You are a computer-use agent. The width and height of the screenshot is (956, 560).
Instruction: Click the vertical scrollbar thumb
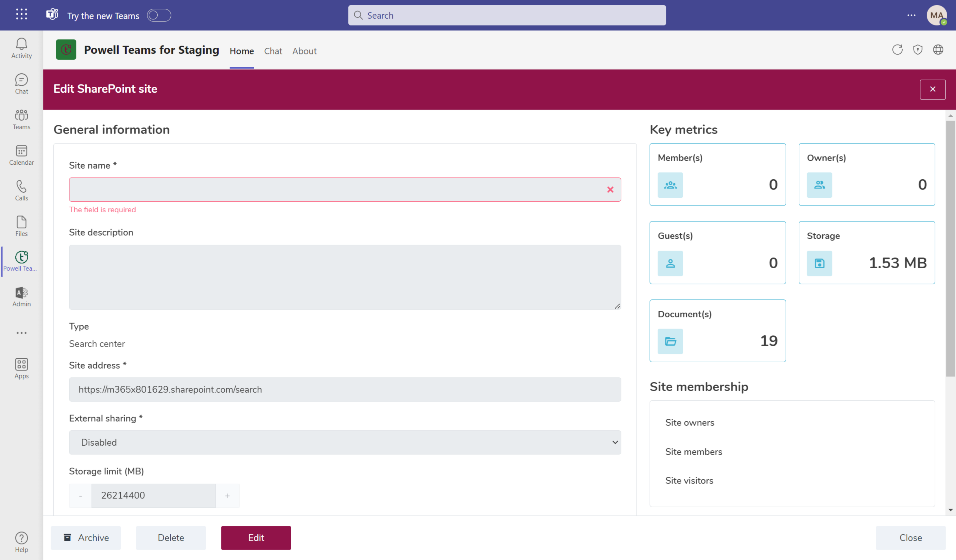[x=950, y=248]
